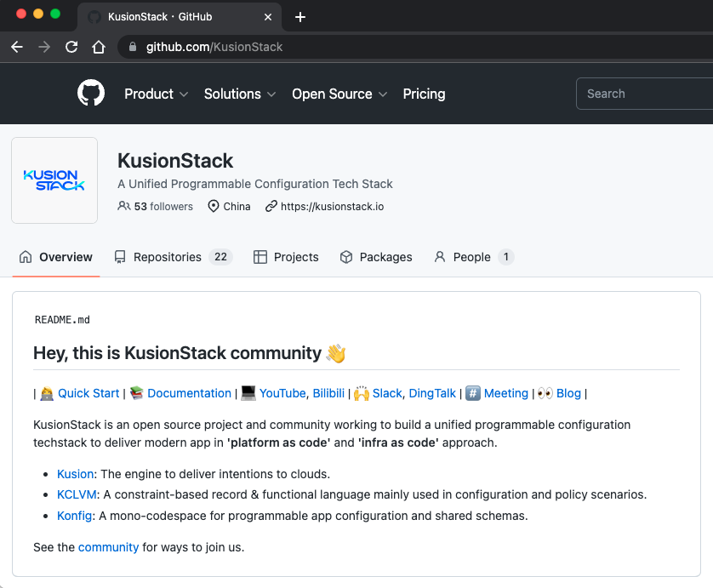Open the Packages tab
Image resolution: width=713 pixels, height=588 pixels.
(x=375, y=257)
